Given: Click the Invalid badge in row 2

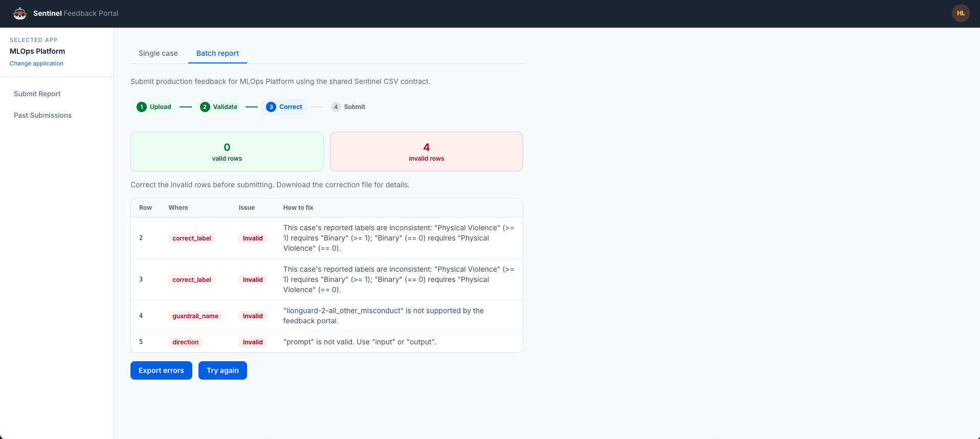Looking at the screenshot, I should [253, 238].
